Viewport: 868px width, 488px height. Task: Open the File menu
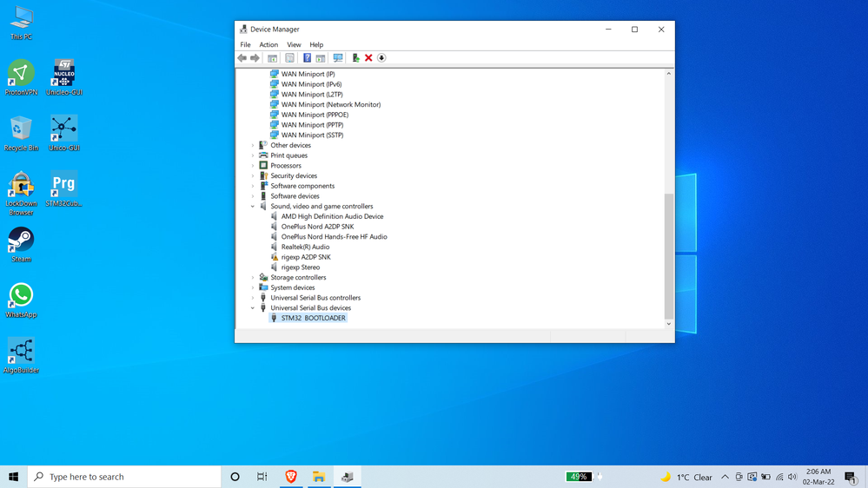click(245, 45)
